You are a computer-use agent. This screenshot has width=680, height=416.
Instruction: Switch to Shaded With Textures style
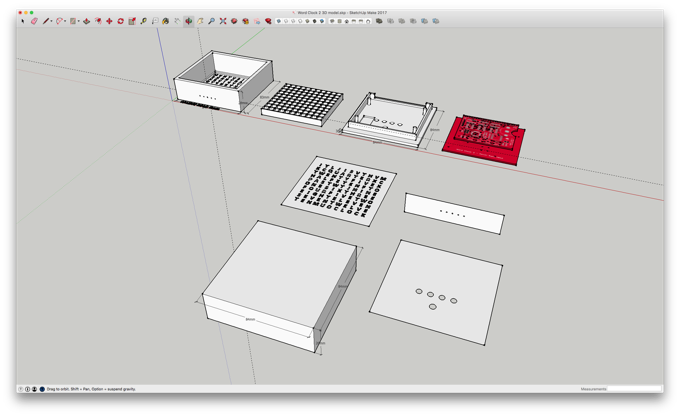click(x=314, y=21)
